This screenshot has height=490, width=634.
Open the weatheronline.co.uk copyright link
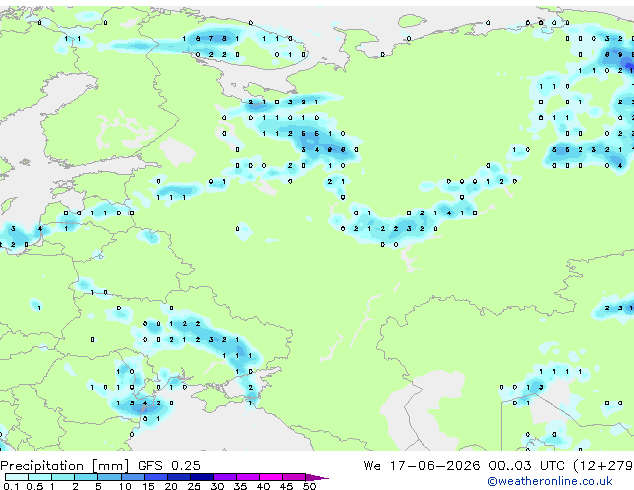(x=550, y=481)
